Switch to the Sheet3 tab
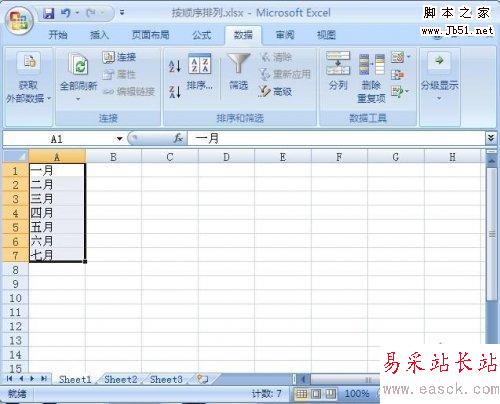The image size is (500, 404). [166, 379]
